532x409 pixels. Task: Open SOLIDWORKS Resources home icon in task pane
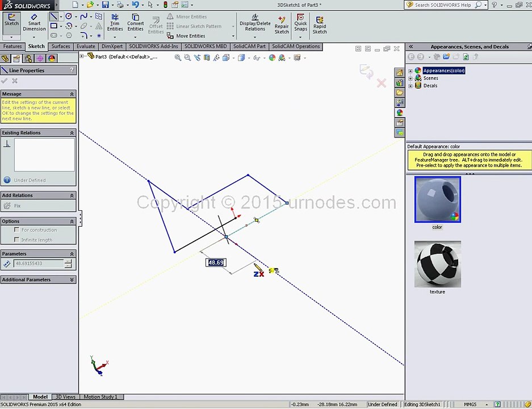400,73
